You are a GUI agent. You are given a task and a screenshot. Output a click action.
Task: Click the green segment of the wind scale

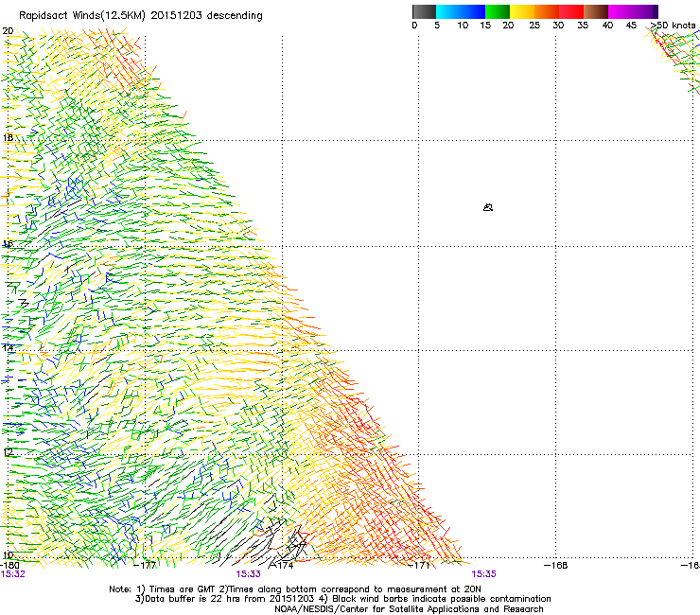(498, 11)
